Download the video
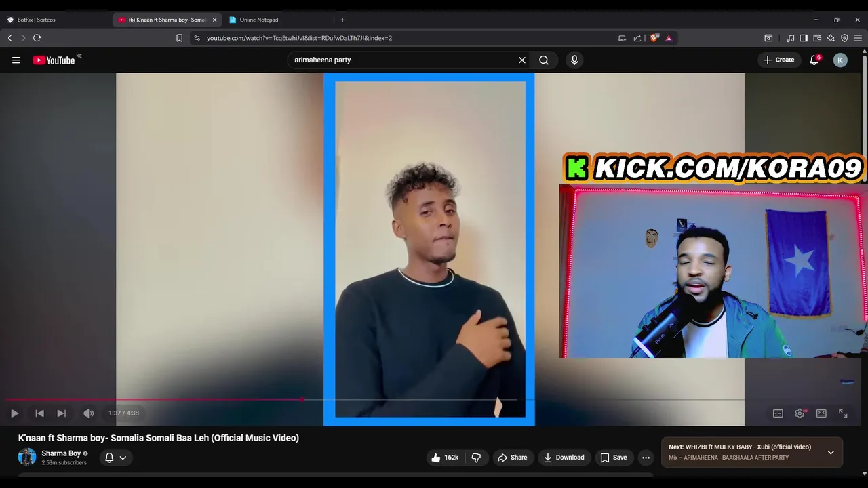 pos(564,457)
